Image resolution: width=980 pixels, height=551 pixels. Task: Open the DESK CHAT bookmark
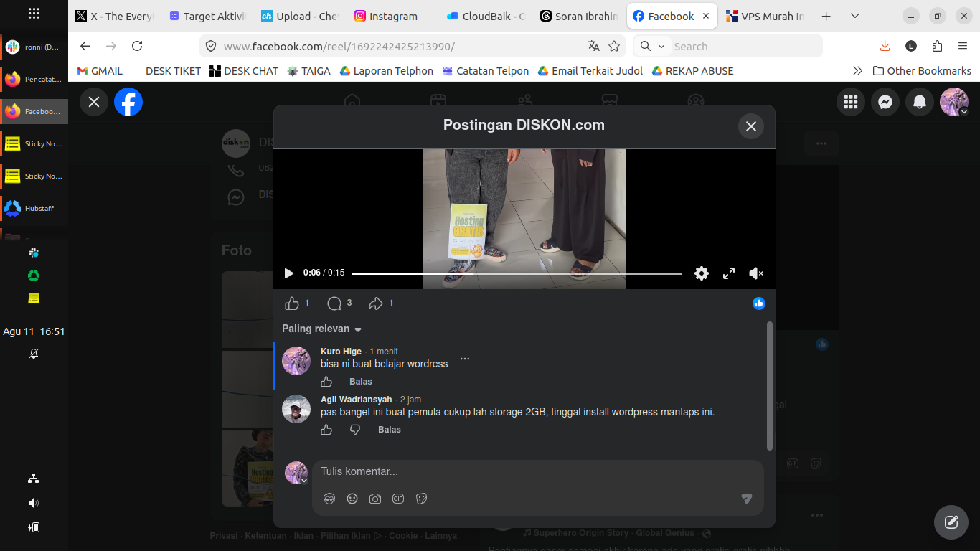click(x=244, y=71)
